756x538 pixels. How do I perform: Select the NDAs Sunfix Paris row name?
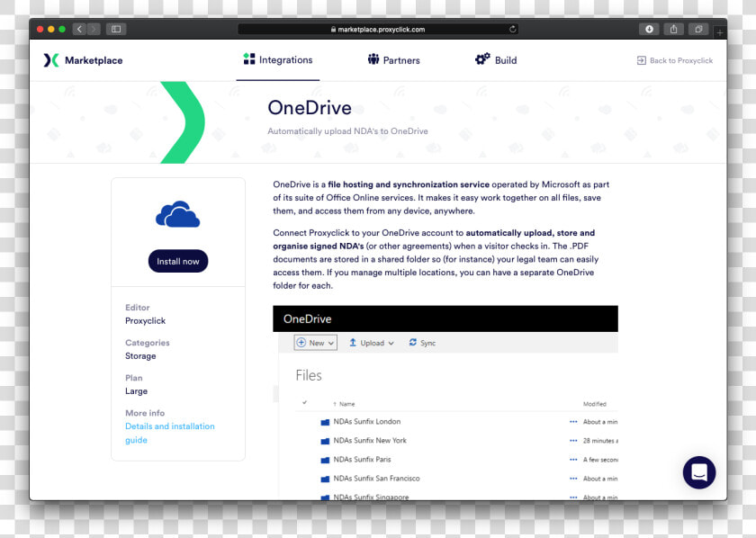pos(362,460)
